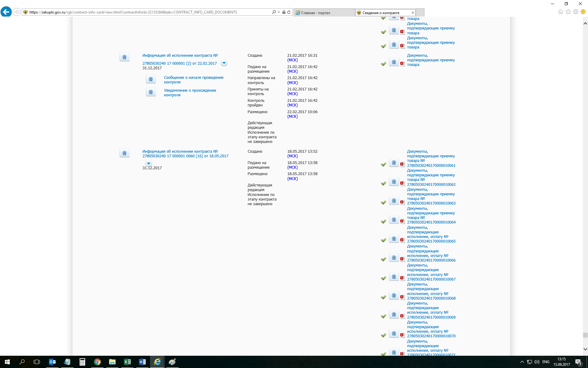Open browser settings gear icon

pyautogui.click(x=576, y=12)
